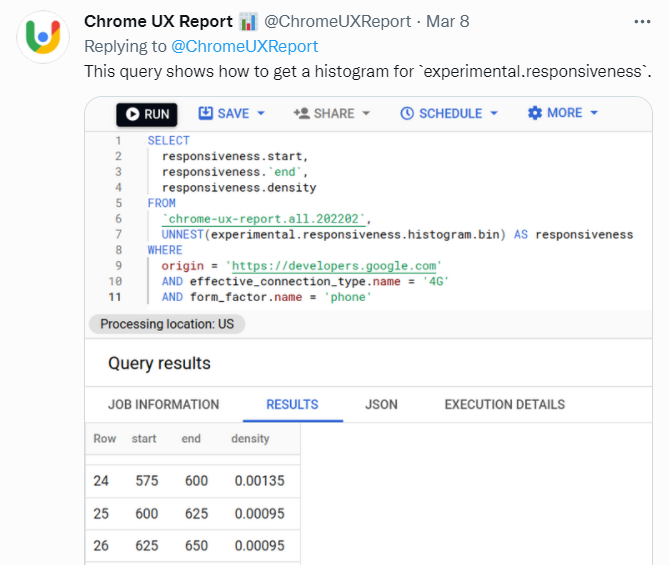The width and height of the screenshot is (670, 565).
Task: Click the tweet text about experimental.responsiveness
Action: (367, 71)
